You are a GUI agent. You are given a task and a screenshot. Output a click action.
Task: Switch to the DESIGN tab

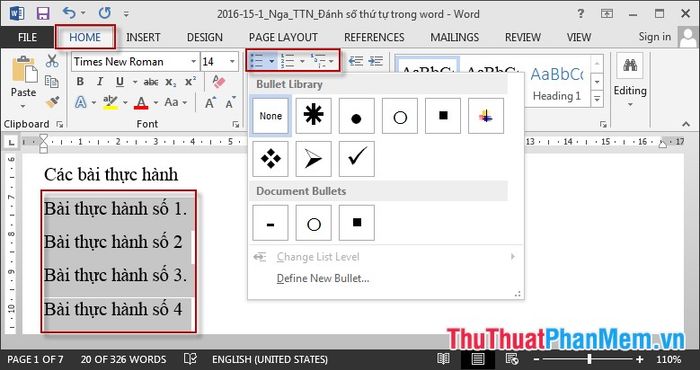coord(204,37)
